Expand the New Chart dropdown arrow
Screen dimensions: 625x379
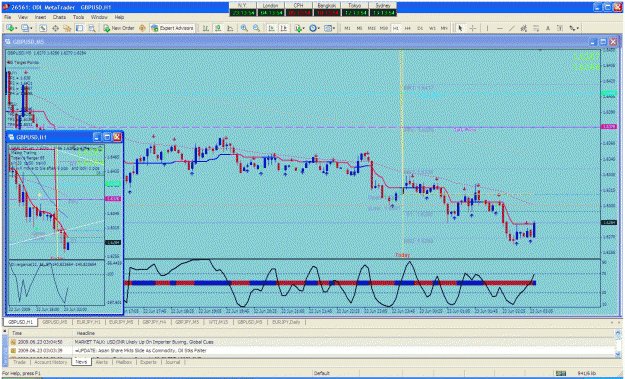(16, 28)
